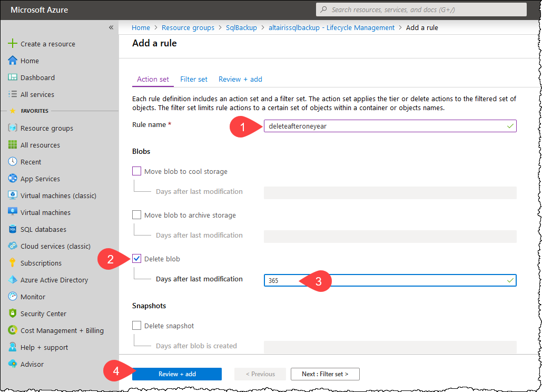Open Resource groups breadcrumb link

click(x=188, y=27)
